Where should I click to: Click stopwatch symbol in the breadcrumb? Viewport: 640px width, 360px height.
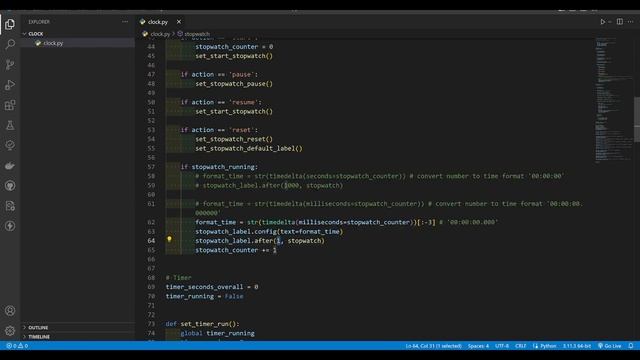click(197, 34)
